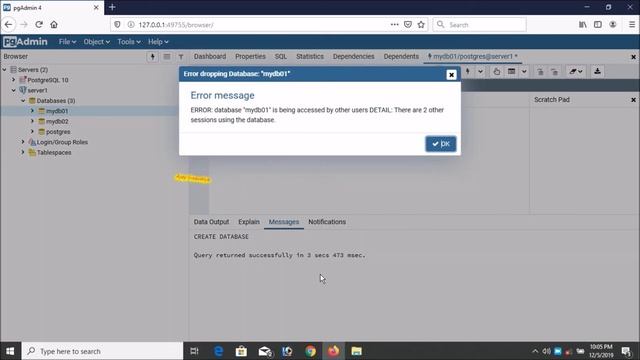The image size is (640, 360).
Task: Click the query history table icon
Action: [511, 71]
